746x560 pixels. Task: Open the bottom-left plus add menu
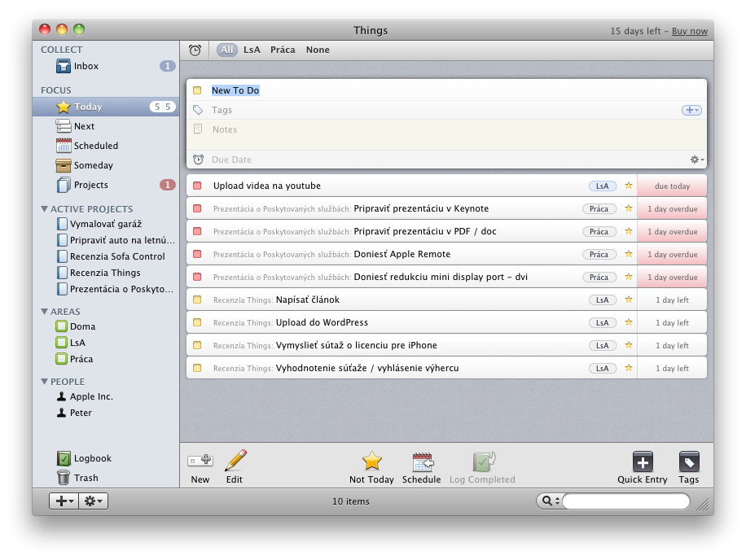[64, 501]
